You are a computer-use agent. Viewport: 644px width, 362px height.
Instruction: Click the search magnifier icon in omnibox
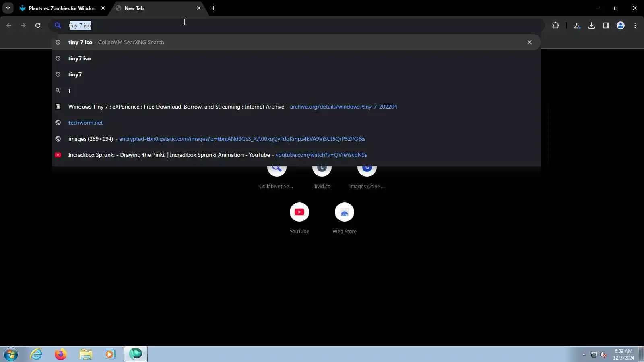(x=58, y=25)
